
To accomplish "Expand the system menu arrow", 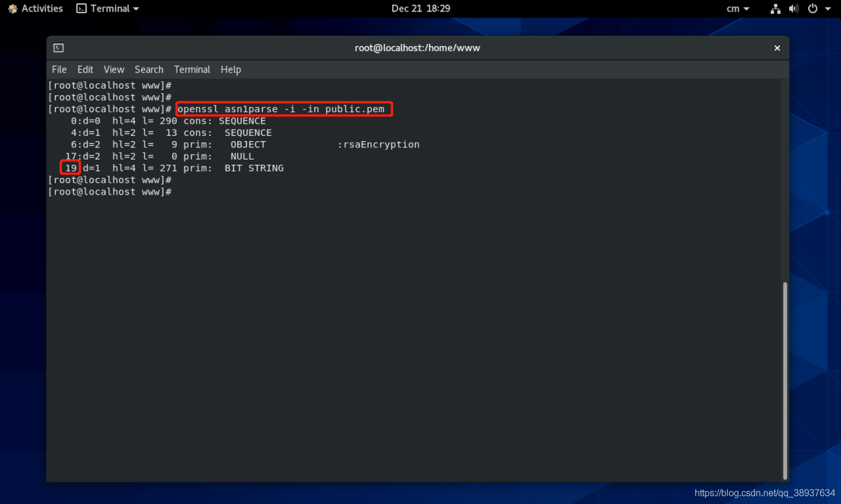I will (828, 9).
